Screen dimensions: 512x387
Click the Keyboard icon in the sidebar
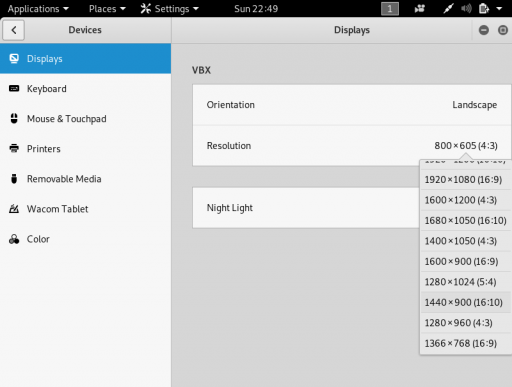coord(14,89)
